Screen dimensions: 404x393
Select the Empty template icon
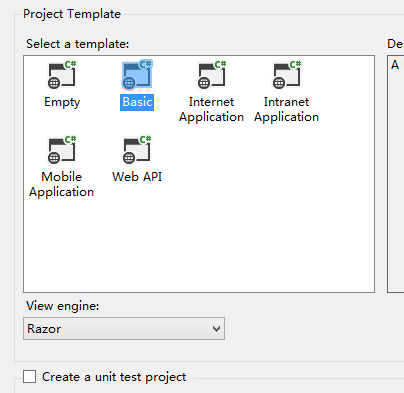point(62,75)
